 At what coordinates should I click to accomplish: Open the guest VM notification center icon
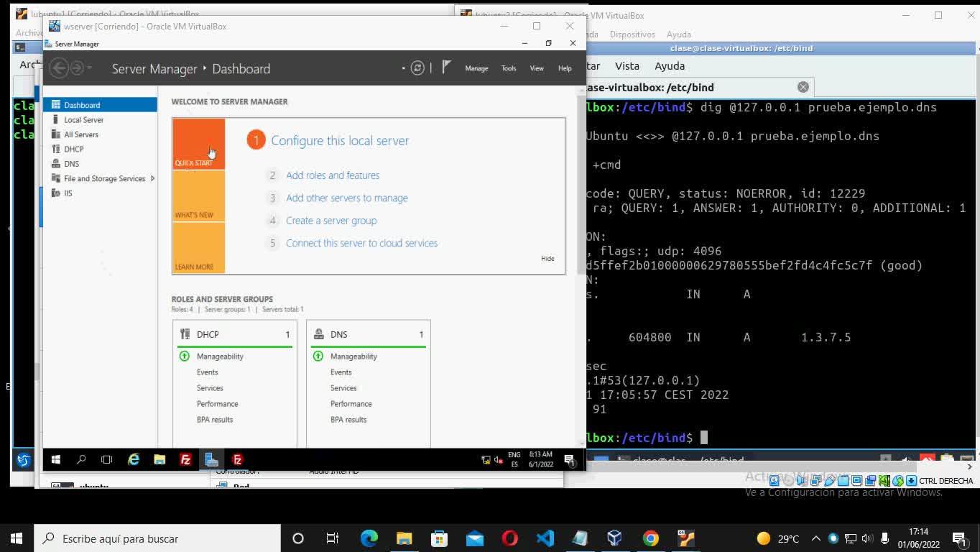[570, 460]
